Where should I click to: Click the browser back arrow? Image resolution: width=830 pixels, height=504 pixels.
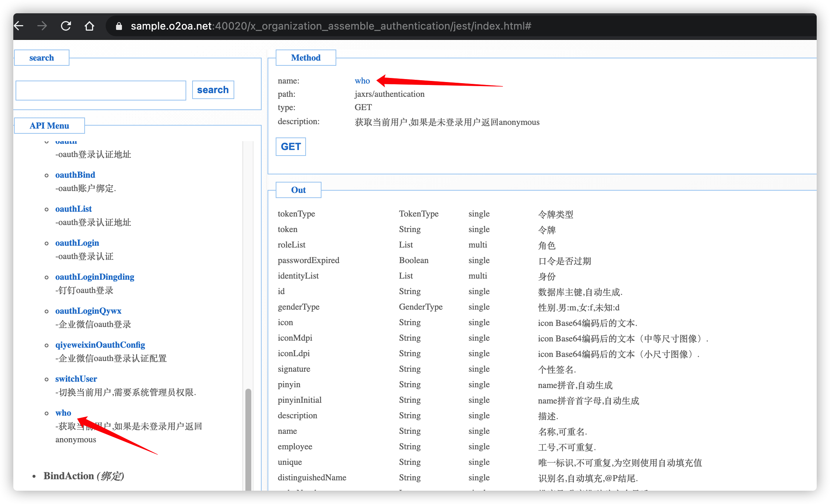click(x=19, y=26)
